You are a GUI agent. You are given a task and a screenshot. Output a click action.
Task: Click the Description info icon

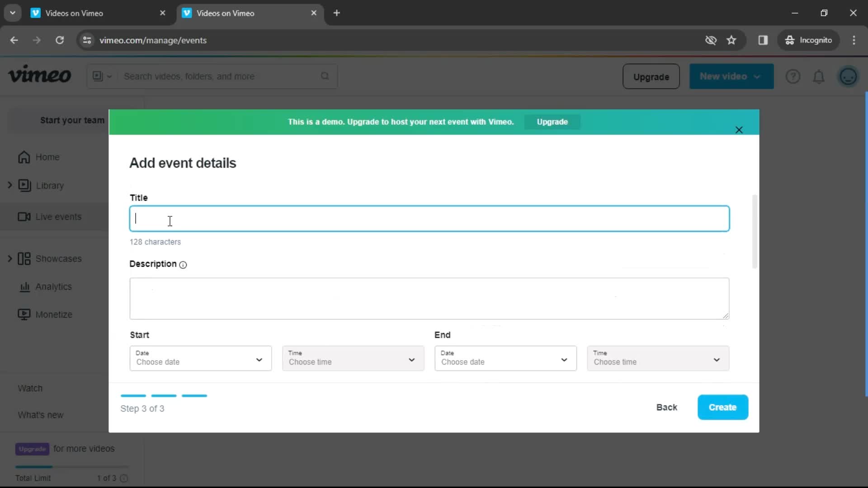(183, 265)
